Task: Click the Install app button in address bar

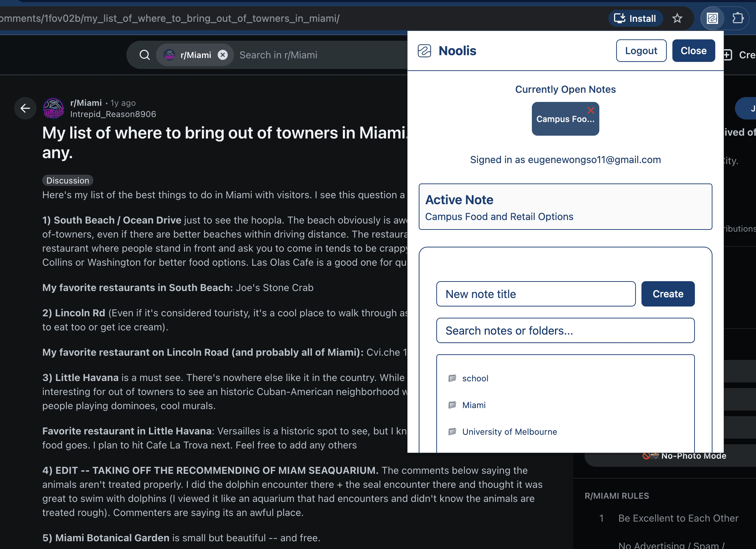Action: click(x=635, y=18)
